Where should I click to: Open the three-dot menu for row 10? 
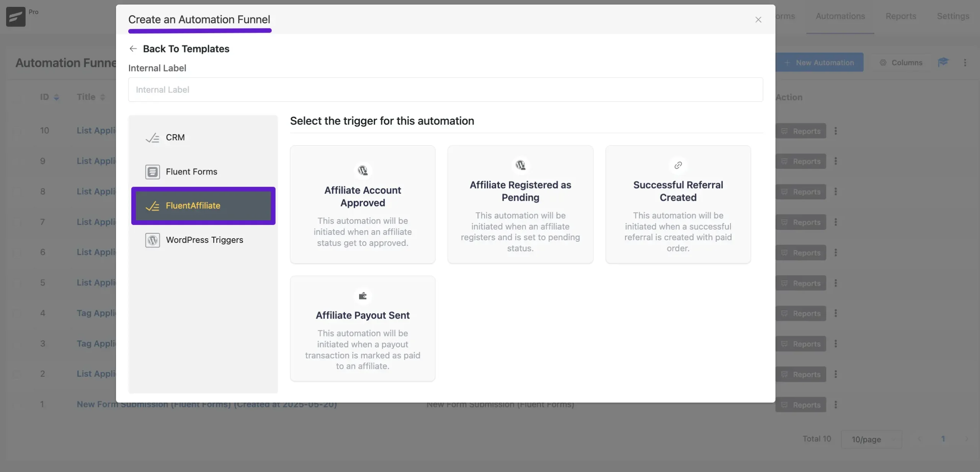pyautogui.click(x=836, y=131)
